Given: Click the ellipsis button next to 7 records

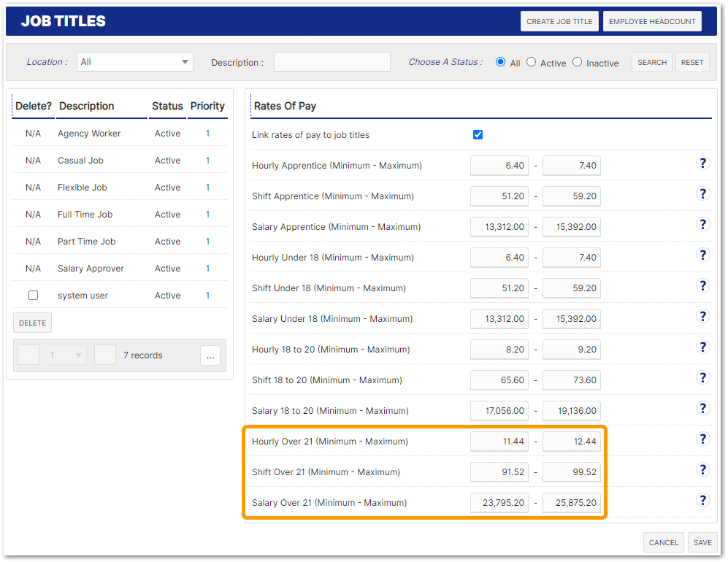Looking at the screenshot, I should (210, 355).
